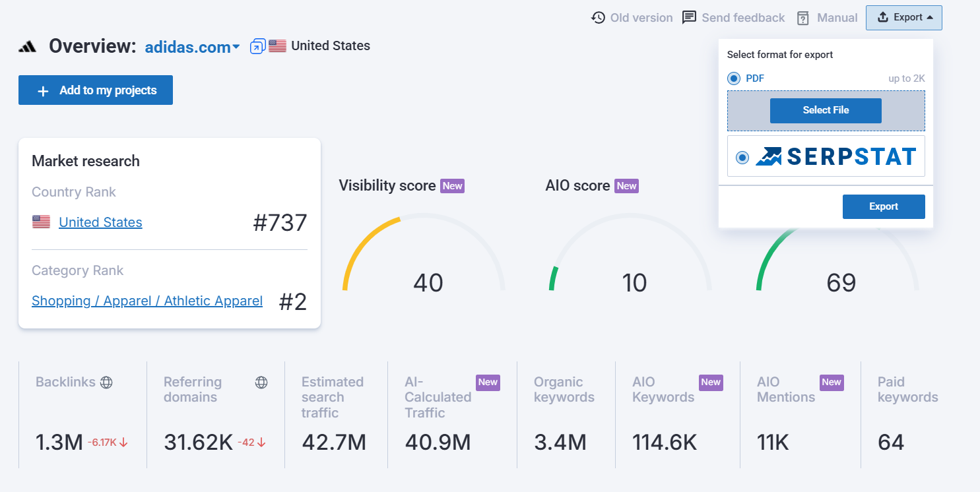Select the PDF format radio button

(734, 78)
